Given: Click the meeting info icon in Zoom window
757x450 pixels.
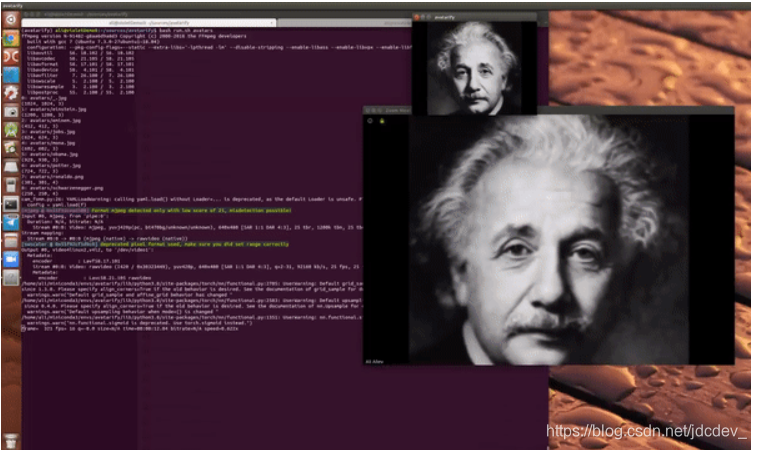Looking at the screenshot, I should click(x=370, y=121).
